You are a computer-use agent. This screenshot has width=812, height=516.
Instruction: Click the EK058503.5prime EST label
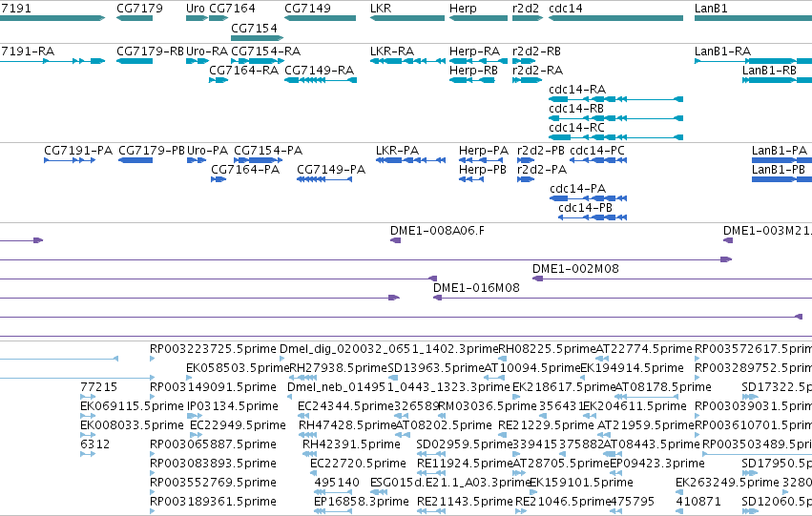point(238,368)
